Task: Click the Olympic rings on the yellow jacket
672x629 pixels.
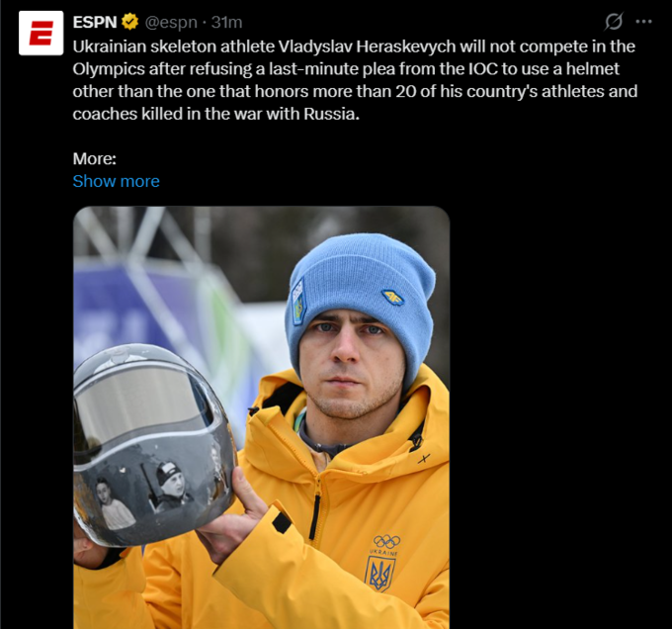Action: coord(386,542)
